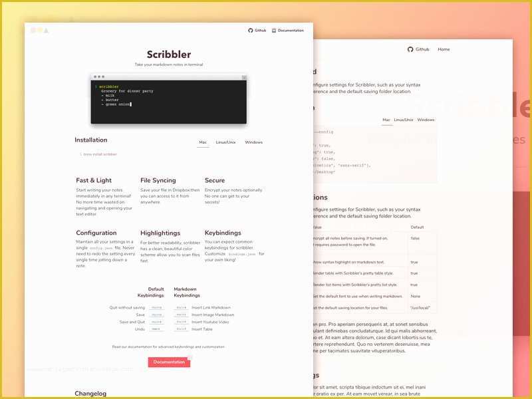Click the terminal demo preview image

point(169,99)
